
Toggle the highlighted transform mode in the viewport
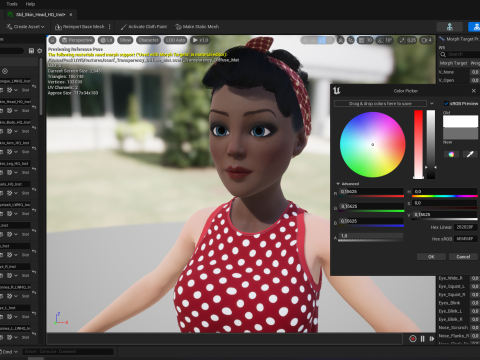322,40
